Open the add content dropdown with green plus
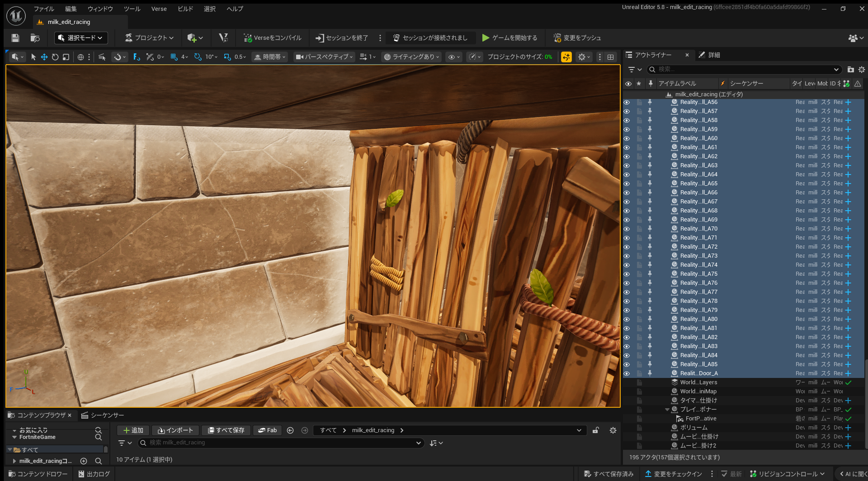 pos(195,38)
